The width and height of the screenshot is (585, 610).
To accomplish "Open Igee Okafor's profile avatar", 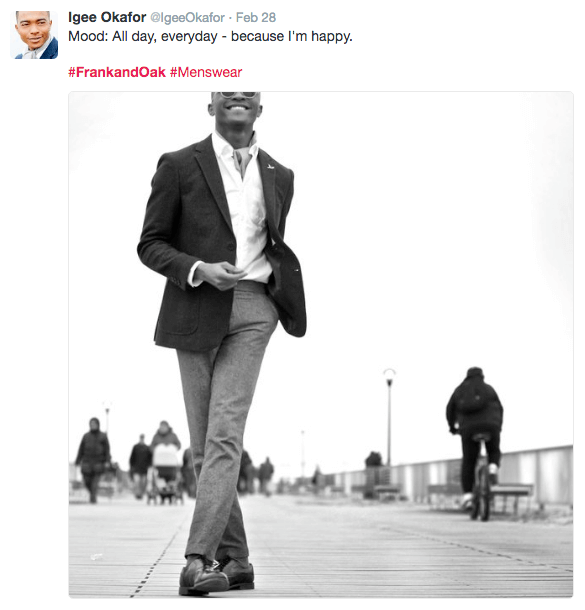I will click(34, 35).
